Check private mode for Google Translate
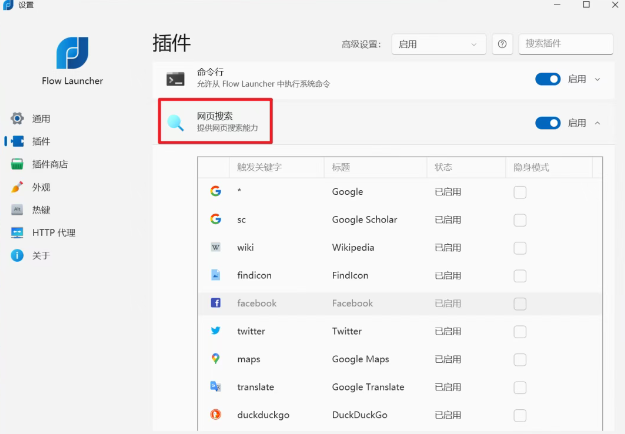The image size is (625, 434). pos(520,387)
